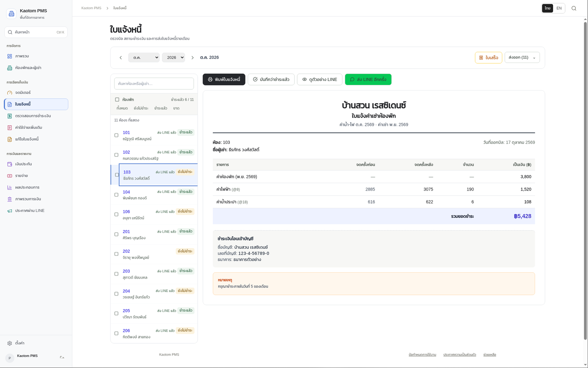Viewport: 588px width, 368px height.
Task: Click the ค้นหาห้องหรือผู้เช่า search field
Action: [x=154, y=84]
